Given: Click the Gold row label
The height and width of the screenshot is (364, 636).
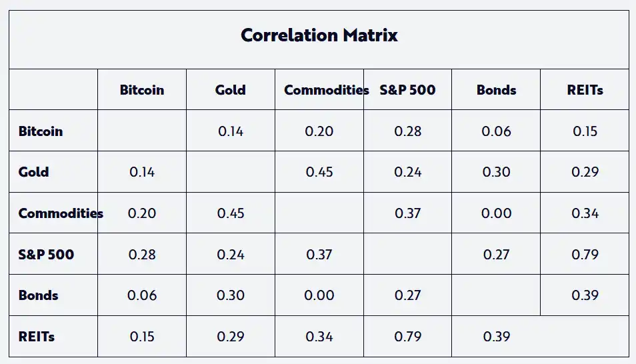Looking at the screenshot, I should 34,172.
